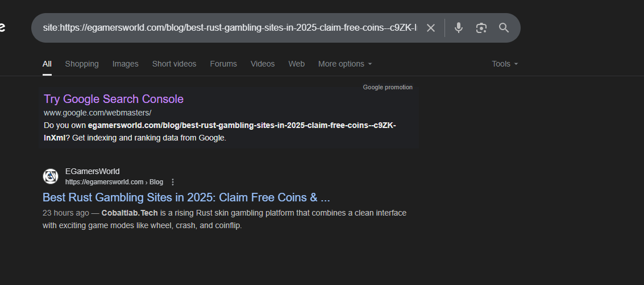Click bold egamersworld.com URL in promotion text
The width and height of the screenshot is (644, 285).
point(220,131)
